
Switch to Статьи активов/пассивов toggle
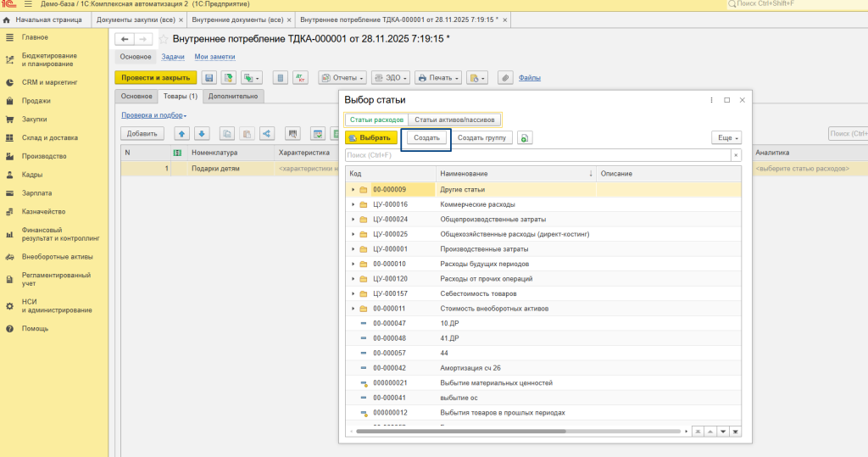[x=454, y=120]
